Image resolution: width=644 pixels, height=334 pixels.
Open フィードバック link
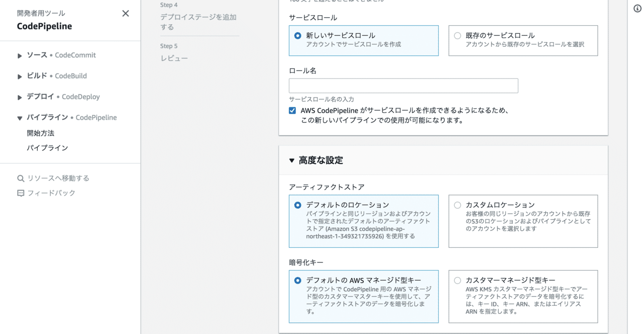pyautogui.click(x=51, y=193)
